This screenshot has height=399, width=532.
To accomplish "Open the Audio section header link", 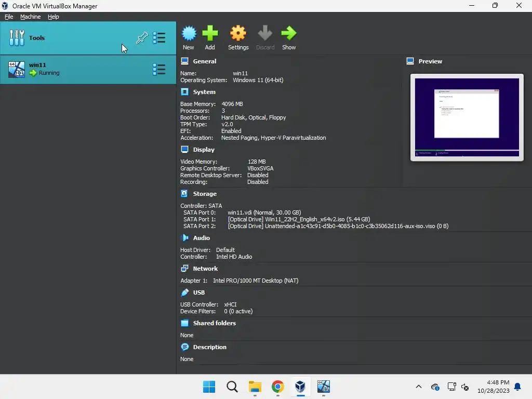I will [x=201, y=237].
